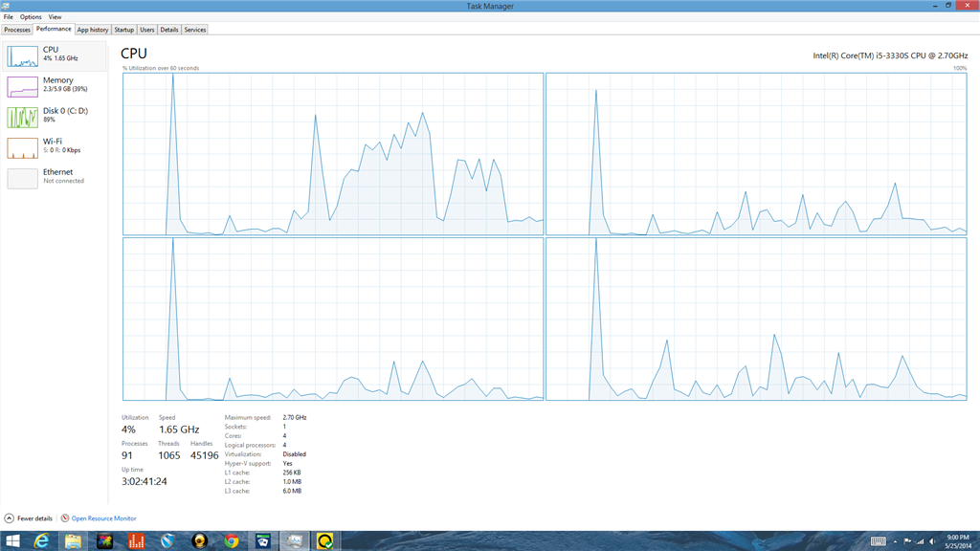980x551 pixels.
Task: Open the File menu
Action: coord(8,16)
